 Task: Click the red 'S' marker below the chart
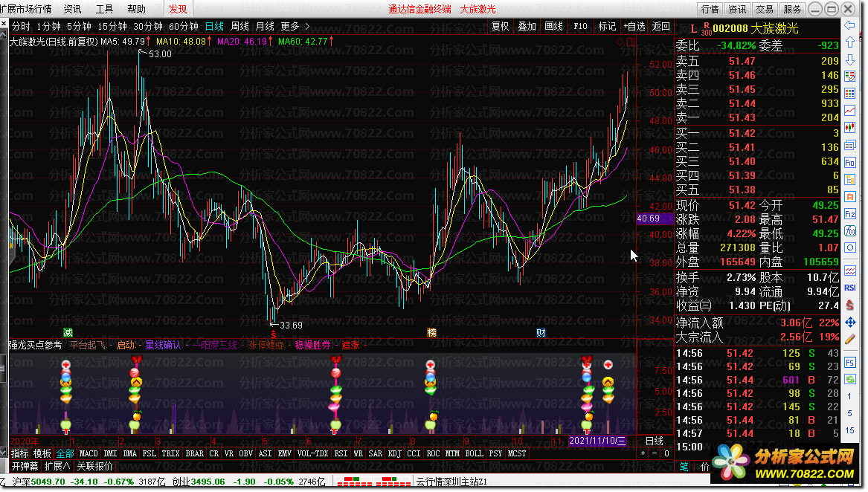273,335
